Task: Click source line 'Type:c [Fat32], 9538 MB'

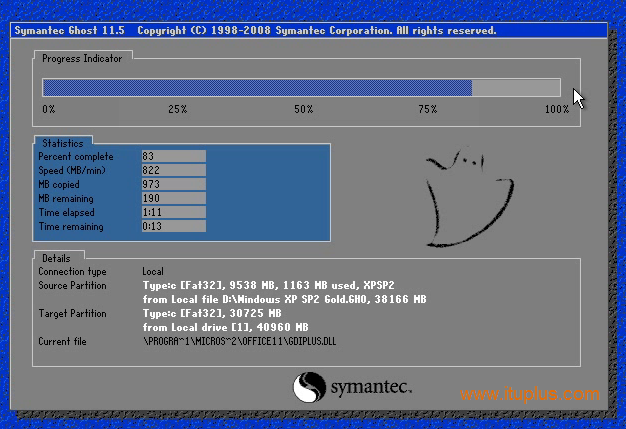Action: tap(268, 285)
